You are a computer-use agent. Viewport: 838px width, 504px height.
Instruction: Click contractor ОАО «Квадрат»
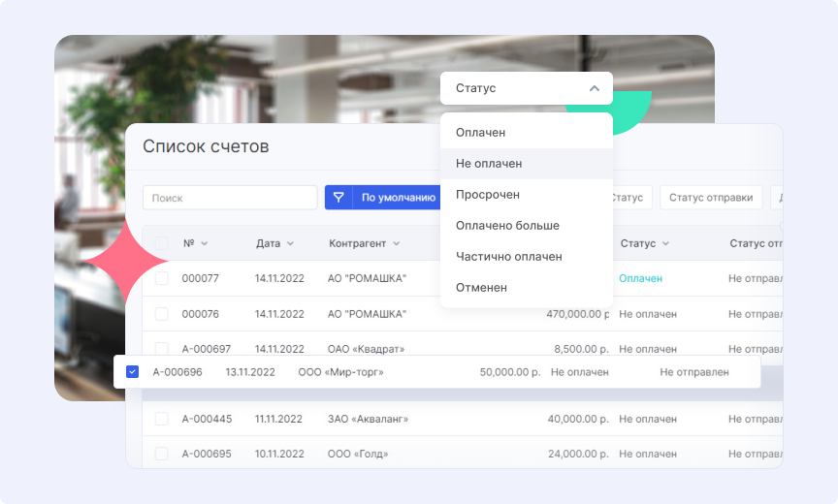[x=366, y=349]
